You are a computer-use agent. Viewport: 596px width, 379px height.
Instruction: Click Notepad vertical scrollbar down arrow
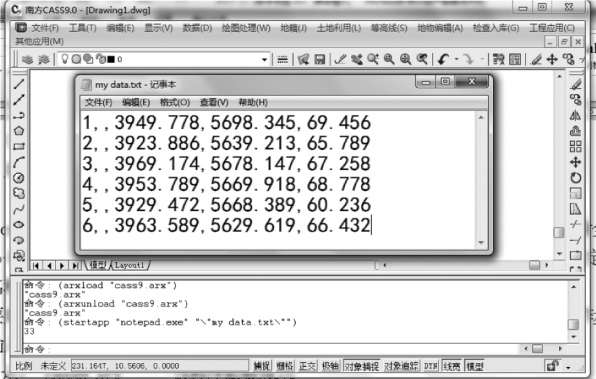(481, 242)
